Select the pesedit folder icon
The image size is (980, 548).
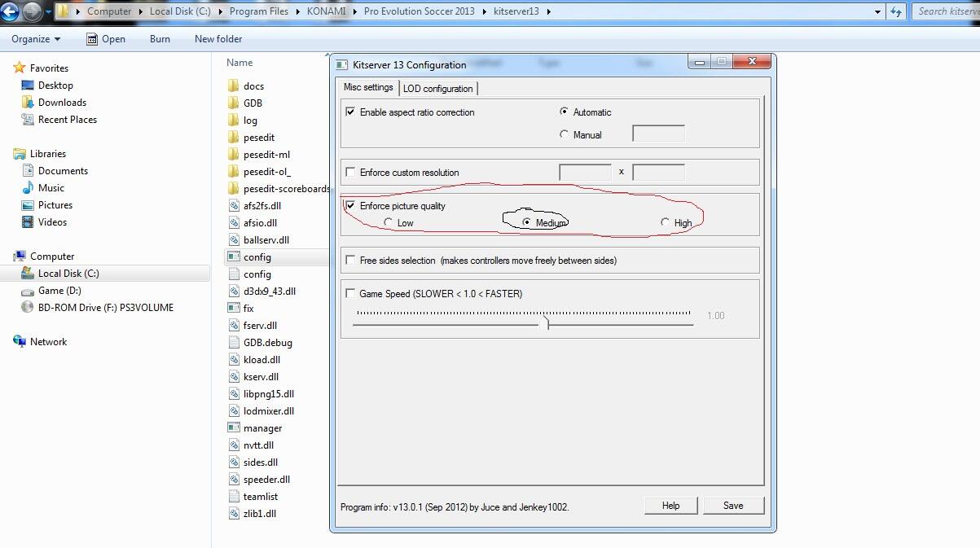[x=233, y=137]
